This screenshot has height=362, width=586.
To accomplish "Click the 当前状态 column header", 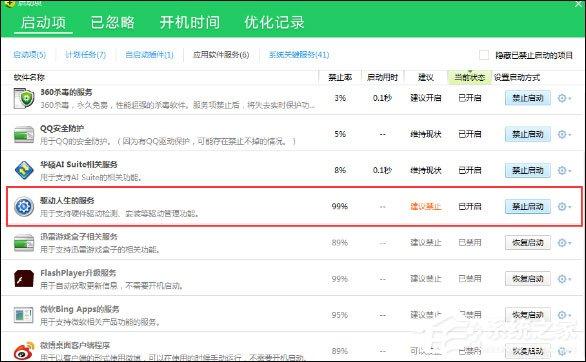I will tap(470, 77).
